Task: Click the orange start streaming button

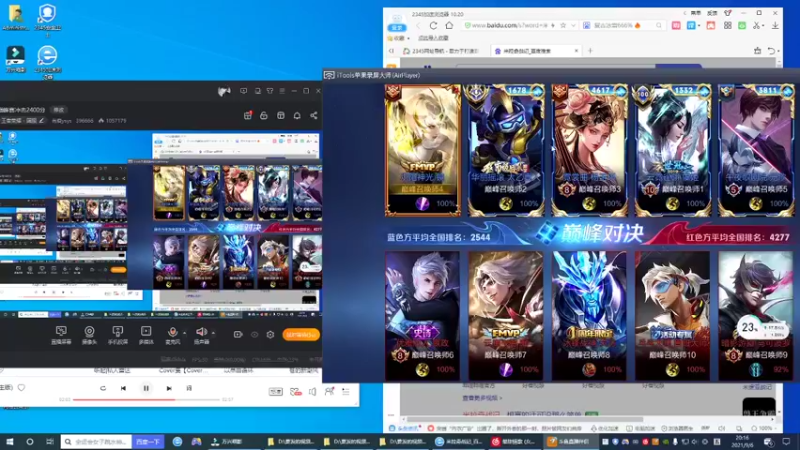Action: (x=301, y=335)
